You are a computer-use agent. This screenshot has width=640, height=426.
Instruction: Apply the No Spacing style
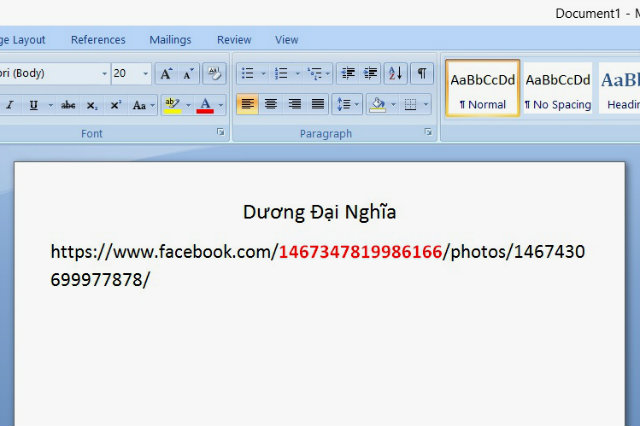click(x=558, y=88)
